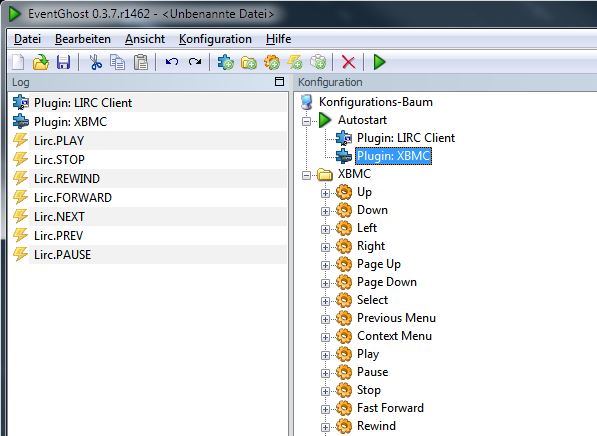Click the Lirc.FORWARD log entry
The image size is (597, 436).
pos(73,198)
